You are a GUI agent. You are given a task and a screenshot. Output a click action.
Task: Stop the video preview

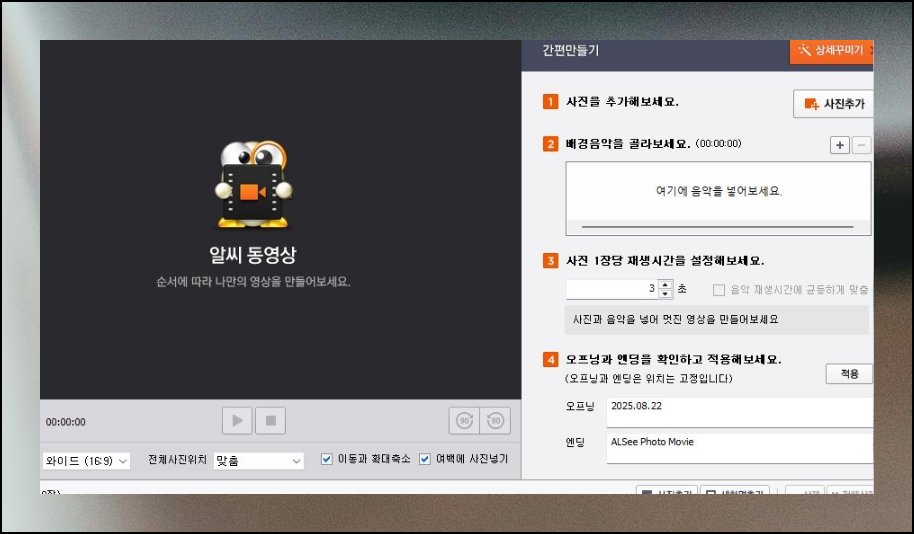coord(270,420)
